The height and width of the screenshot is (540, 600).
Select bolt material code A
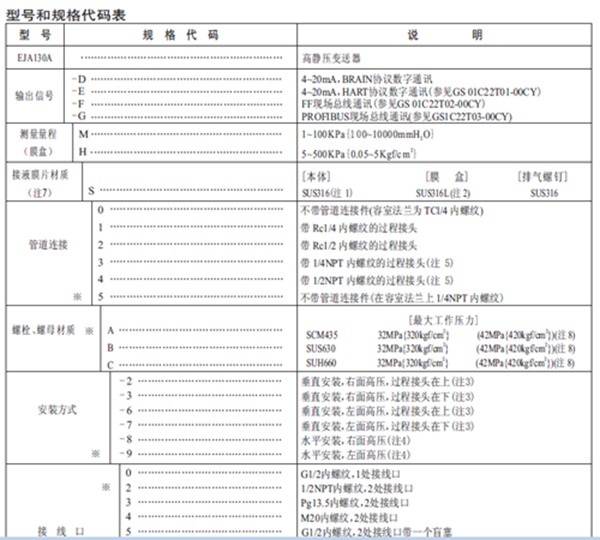pos(111,330)
